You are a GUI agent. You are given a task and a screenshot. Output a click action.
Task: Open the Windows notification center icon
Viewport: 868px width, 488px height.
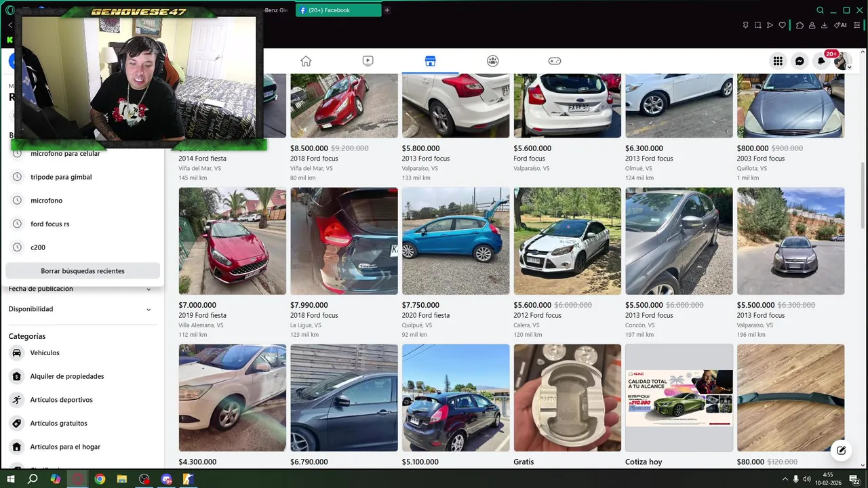[854, 479]
